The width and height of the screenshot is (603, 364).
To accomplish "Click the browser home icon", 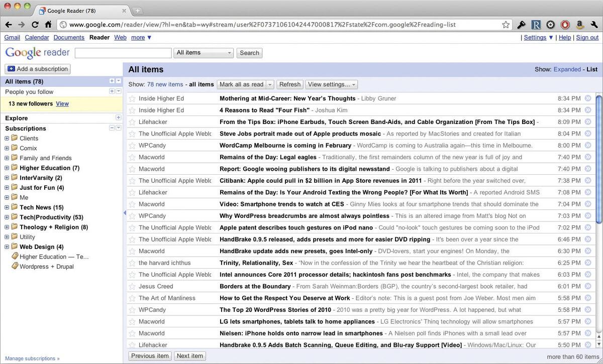I will 48,24.
